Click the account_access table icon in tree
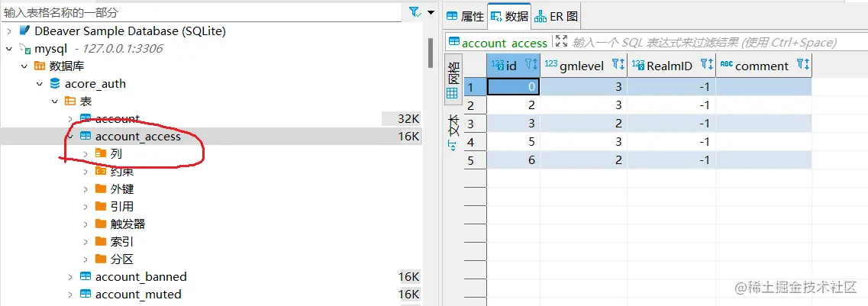868x306 pixels. pos(86,136)
